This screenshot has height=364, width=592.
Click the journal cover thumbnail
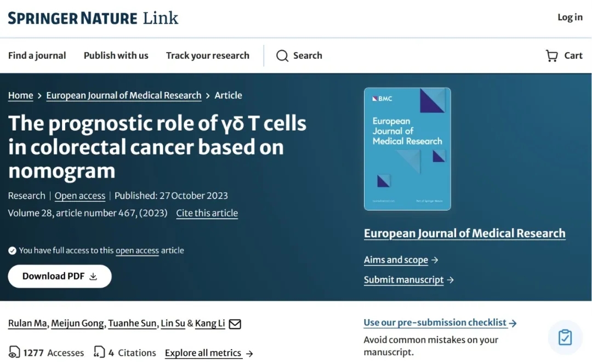point(407,149)
